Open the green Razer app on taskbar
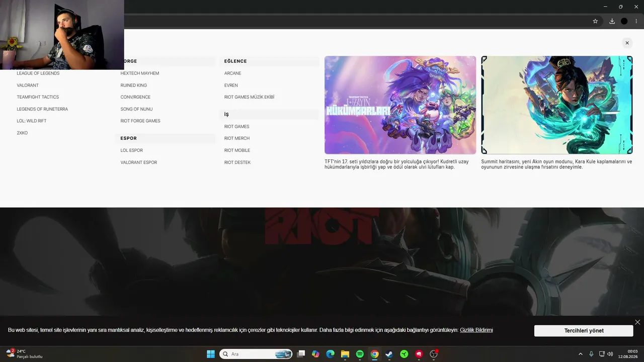Screen dimensions: 644x362 404,354
